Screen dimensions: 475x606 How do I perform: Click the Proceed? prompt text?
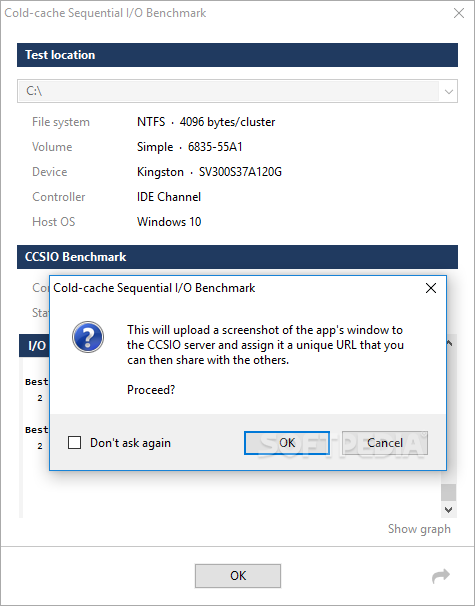[151, 390]
